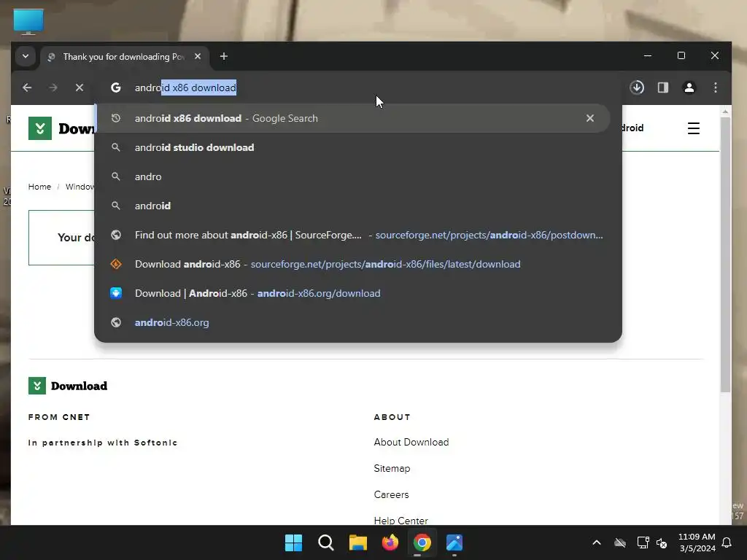The image size is (747, 560).
Task: Expand the system tray hidden icons chevron
Action: tap(597, 542)
